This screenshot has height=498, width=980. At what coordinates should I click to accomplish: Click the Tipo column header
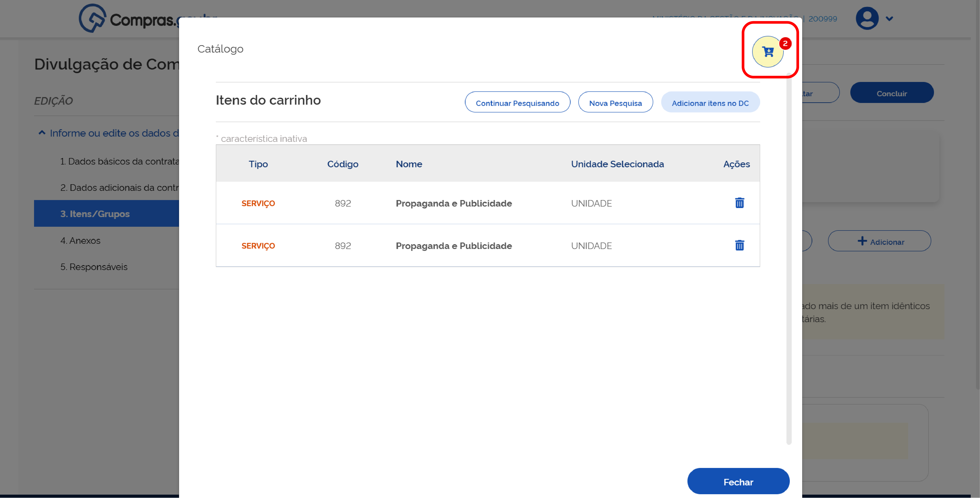[x=258, y=164]
